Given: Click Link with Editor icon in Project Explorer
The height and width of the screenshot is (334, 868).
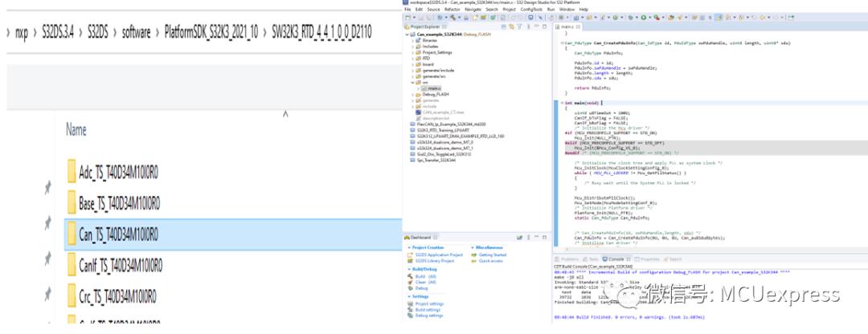Looking at the screenshot, I should pyautogui.click(x=511, y=26).
